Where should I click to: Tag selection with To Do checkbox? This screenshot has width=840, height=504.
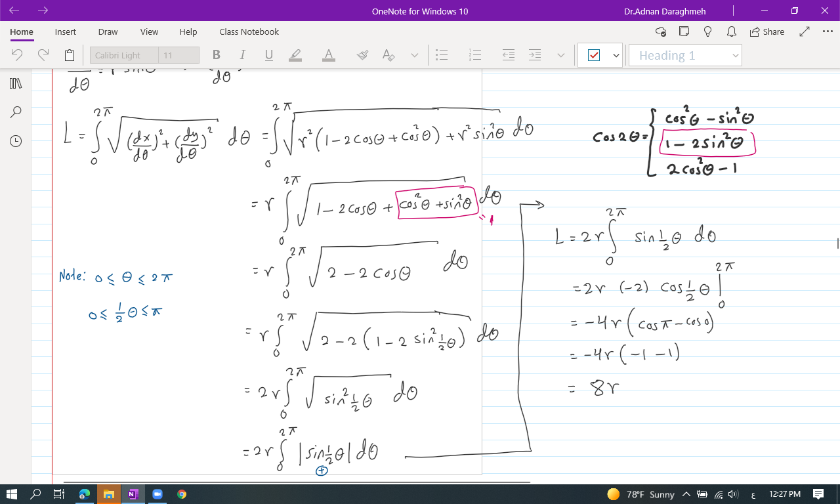594,55
